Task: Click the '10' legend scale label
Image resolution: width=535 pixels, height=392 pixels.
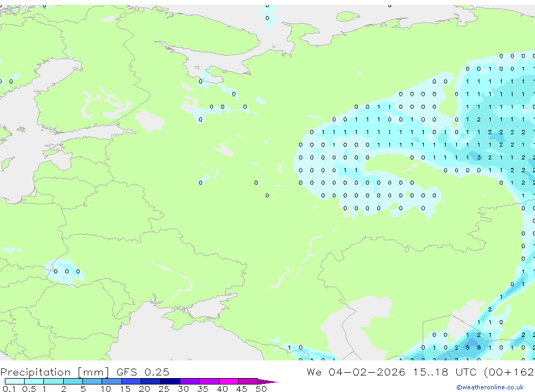Action: 105,389
